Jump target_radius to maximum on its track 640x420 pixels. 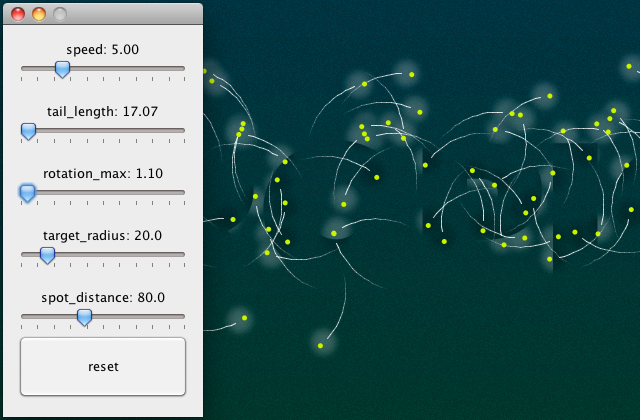184,254
